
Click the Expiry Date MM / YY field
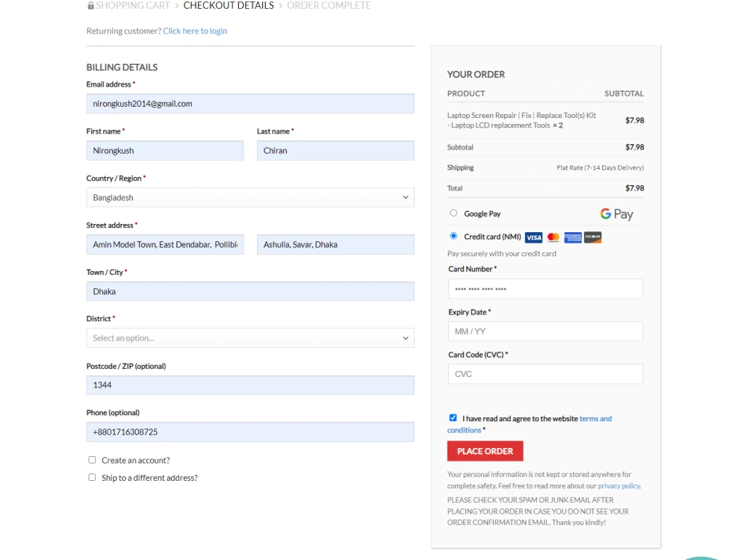pyautogui.click(x=545, y=332)
